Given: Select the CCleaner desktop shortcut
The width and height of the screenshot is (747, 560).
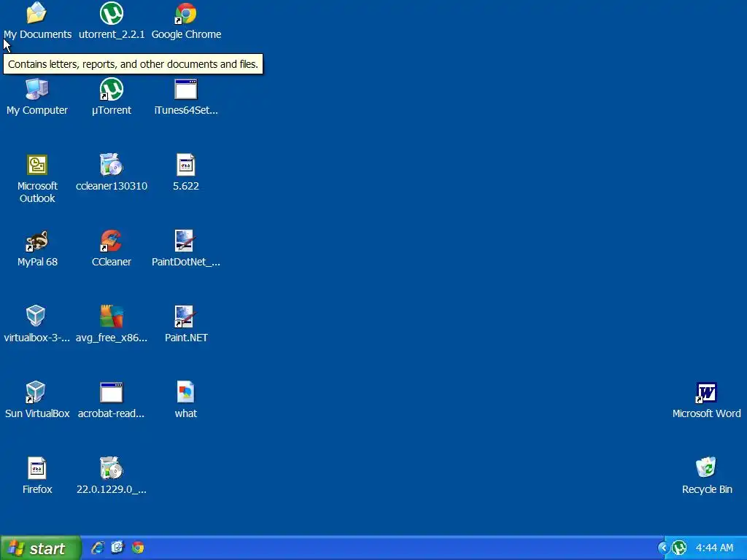Looking at the screenshot, I should pos(112,241).
